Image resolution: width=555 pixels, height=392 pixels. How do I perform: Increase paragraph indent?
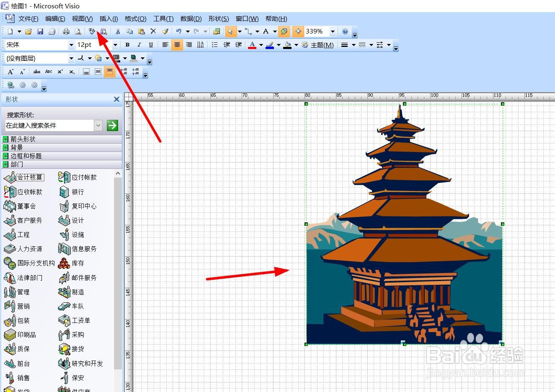pyautogui.click(x=238, y=45)
